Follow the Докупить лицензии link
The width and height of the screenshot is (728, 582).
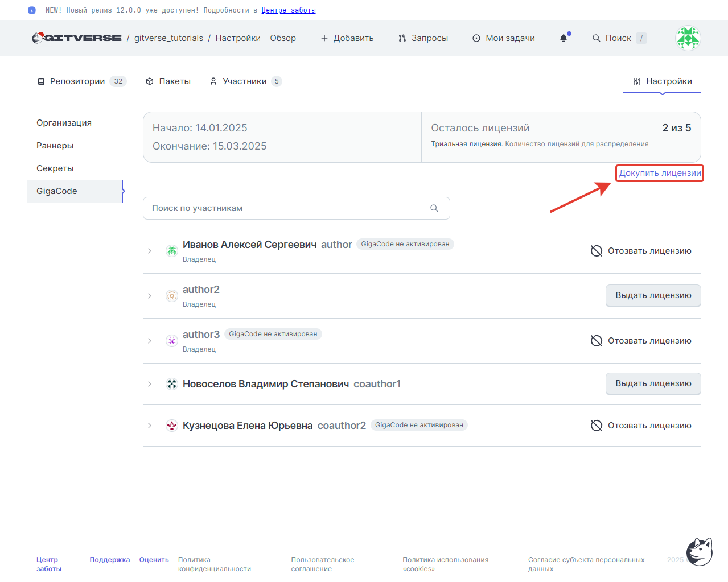click(x=660, y=173)
